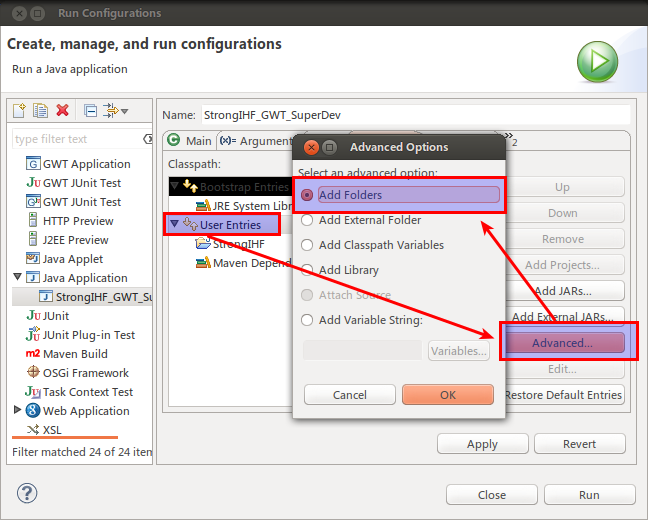This screenshot has height=520, width=648.
Task: Select the second GWT JUnit Test entry
Action: click(x=74, y=202)
